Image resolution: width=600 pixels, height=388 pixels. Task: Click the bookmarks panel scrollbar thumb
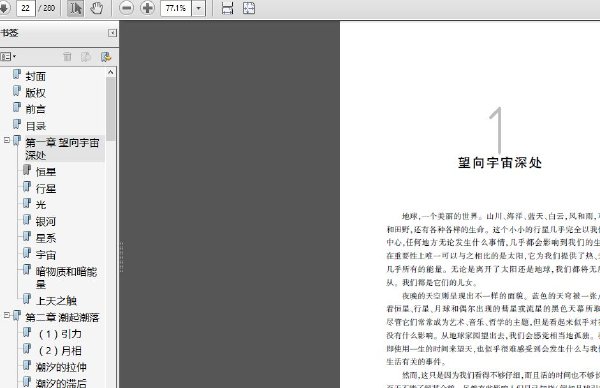tap(111, 109)
